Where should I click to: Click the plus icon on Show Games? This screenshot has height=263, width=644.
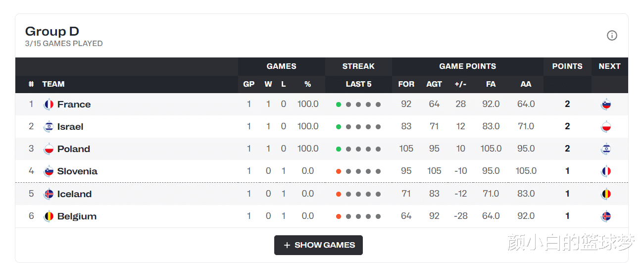(287, 245)
